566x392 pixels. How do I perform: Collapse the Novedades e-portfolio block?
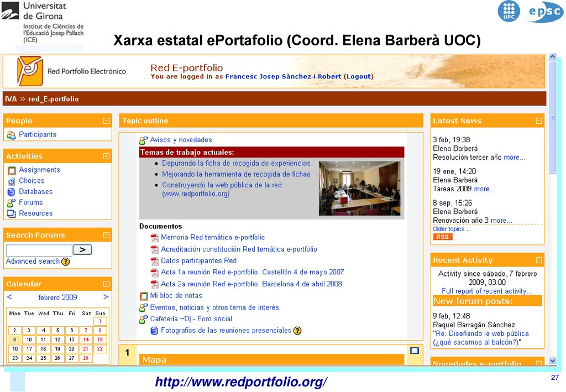(x=538, y=363)
